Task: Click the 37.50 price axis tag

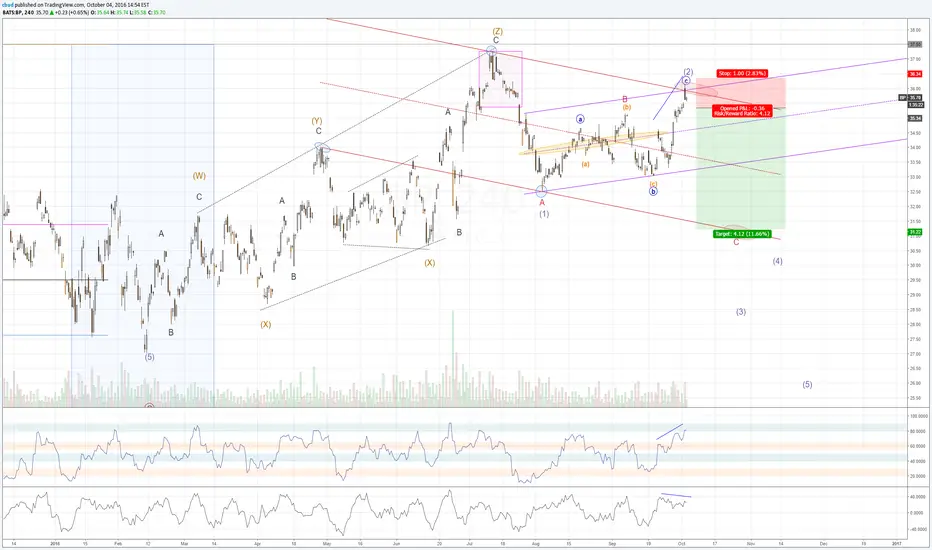Action: 915,45
